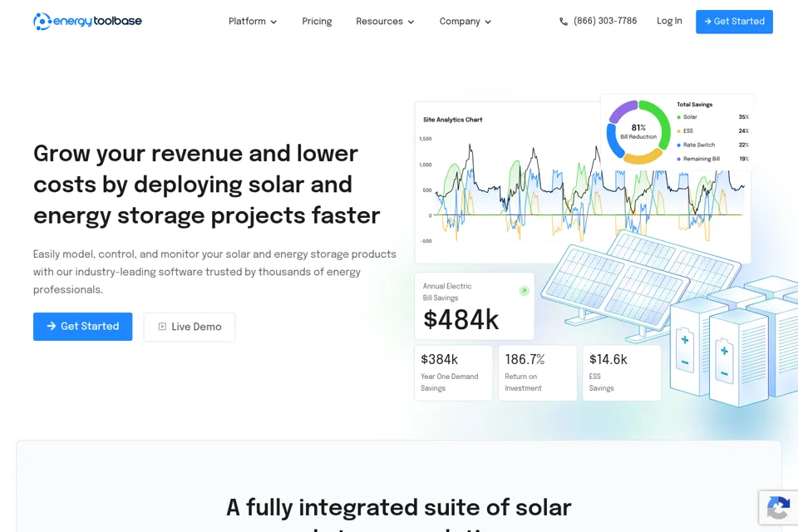Click the $14.6k ESS Savings card
This screenshot has height=532, width=798.
[x=622, y=372]
